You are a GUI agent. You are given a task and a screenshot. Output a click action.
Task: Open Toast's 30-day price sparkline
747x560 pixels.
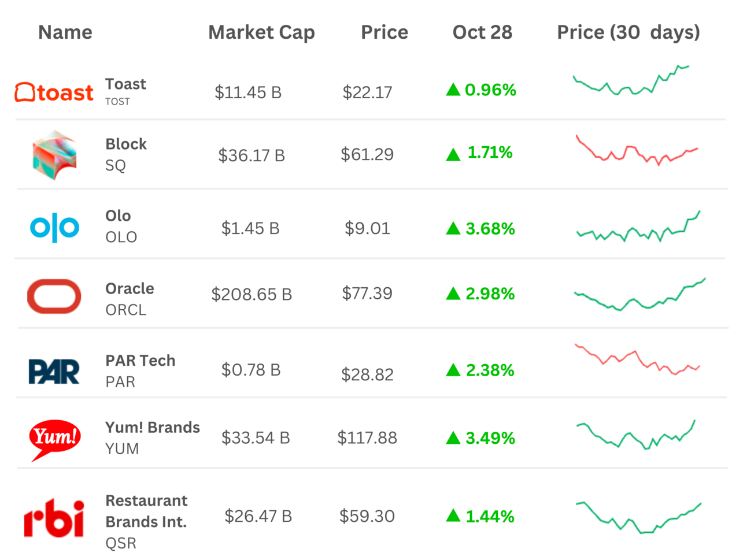click(x=631, y=80)
